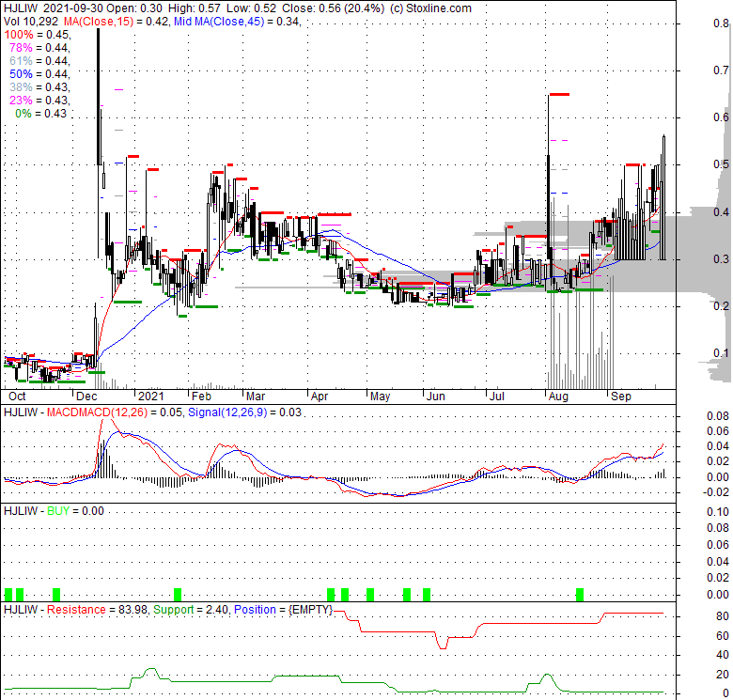Select the 61% = 0.44 level label
Image resolution: width=733 pixels, height=700 pixels.
pos(39,61)
